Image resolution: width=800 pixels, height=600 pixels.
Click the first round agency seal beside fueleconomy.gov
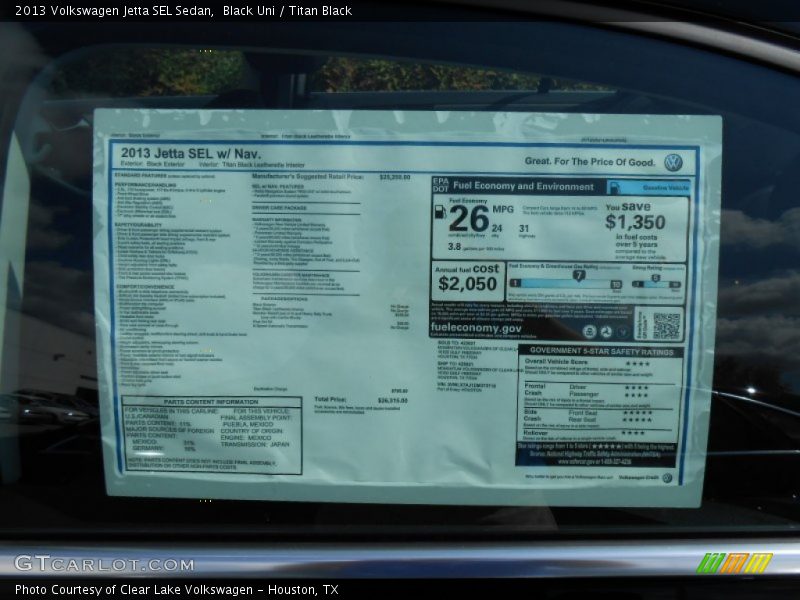589,332
